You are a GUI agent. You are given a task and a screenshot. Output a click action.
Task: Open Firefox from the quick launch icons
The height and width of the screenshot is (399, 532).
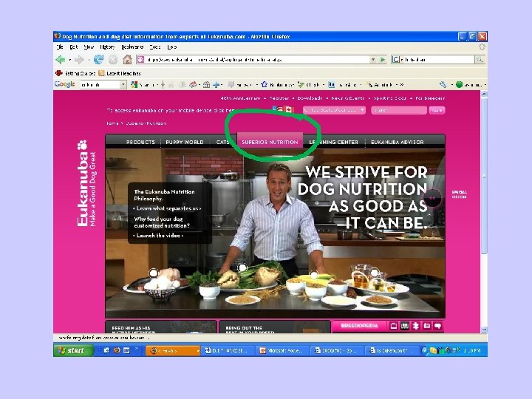[117, 350]
